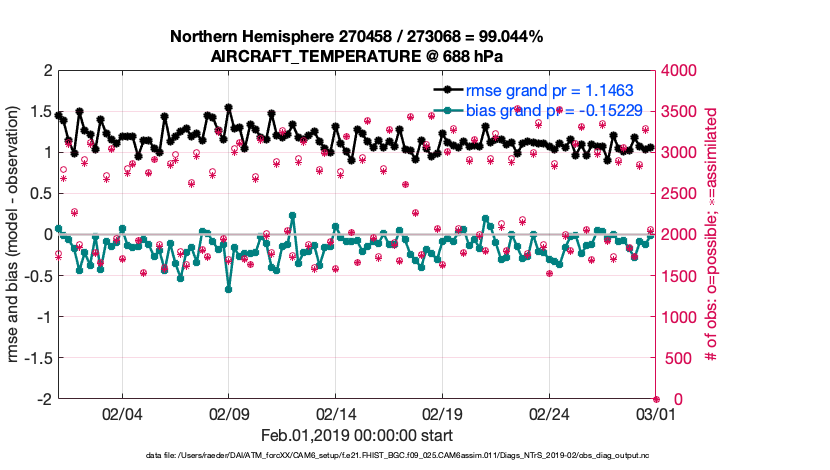Screen dimensions: 830x470
Task: Select the rmse grand pr legend text
Action: coord(549,90)
